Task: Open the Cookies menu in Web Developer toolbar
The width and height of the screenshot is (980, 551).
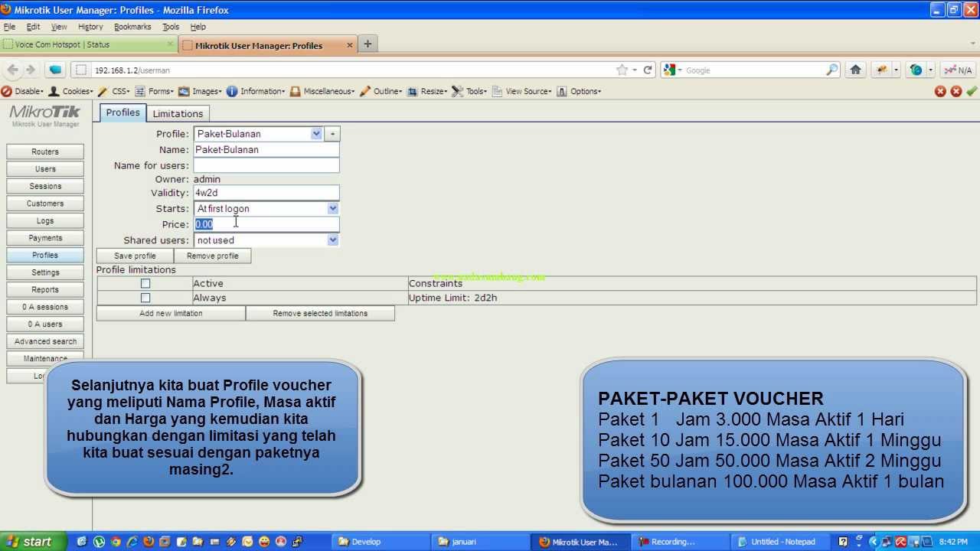Action: point(71,91)
